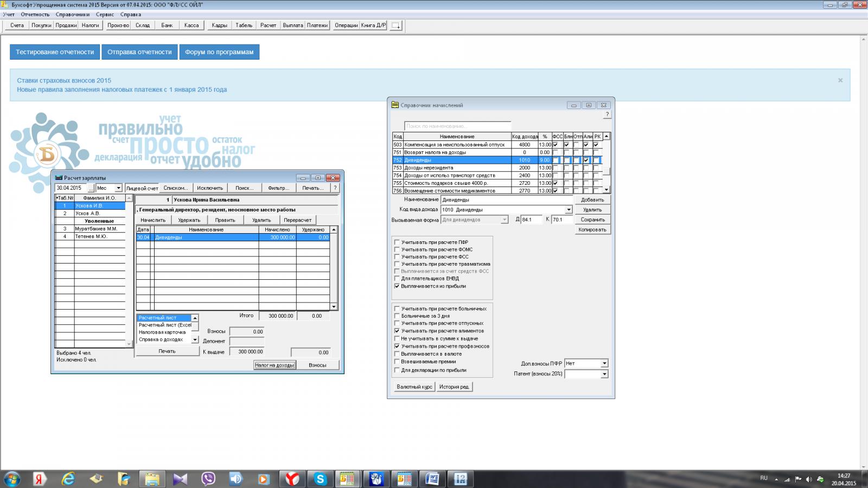Click the 'Поиск по наименованию' search field
The width and height of the screenshot is (868, 488).
(457, 126)
